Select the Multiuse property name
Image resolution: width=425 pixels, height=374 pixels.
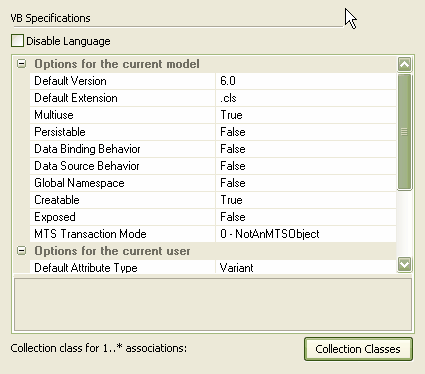point(123,115)
